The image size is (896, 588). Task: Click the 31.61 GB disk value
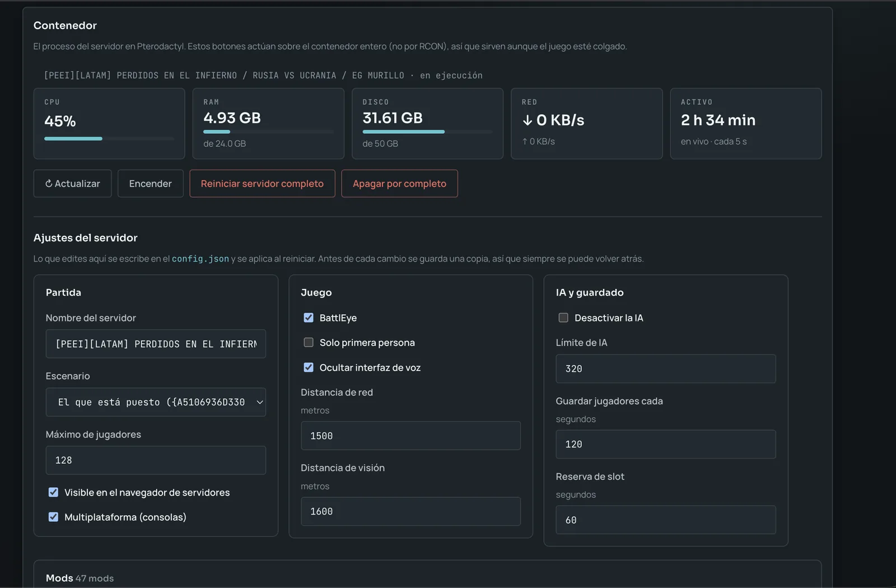tap(393, 118)
